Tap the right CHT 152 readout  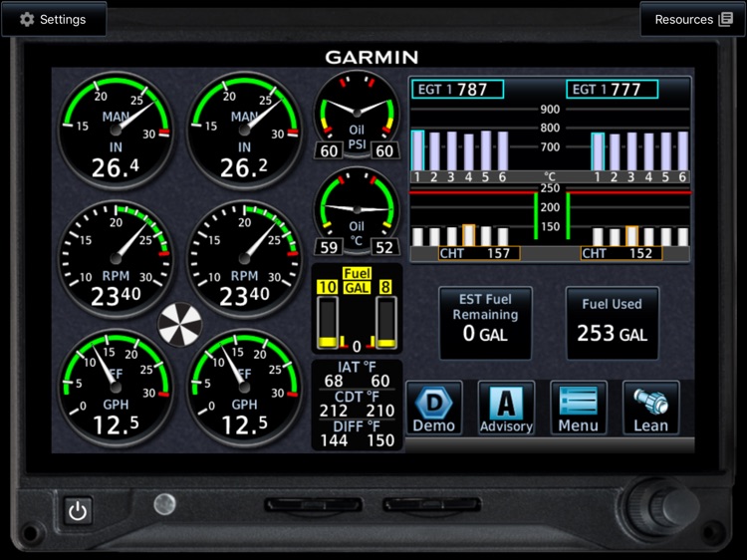click(x=622, y=253)
